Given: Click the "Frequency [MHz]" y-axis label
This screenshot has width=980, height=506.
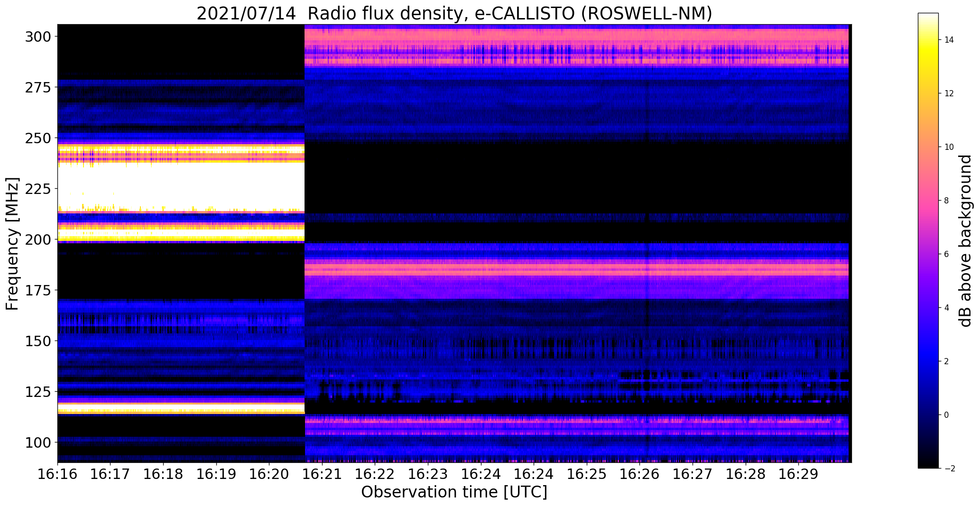Looking at the screenshot, I should 13,244.
